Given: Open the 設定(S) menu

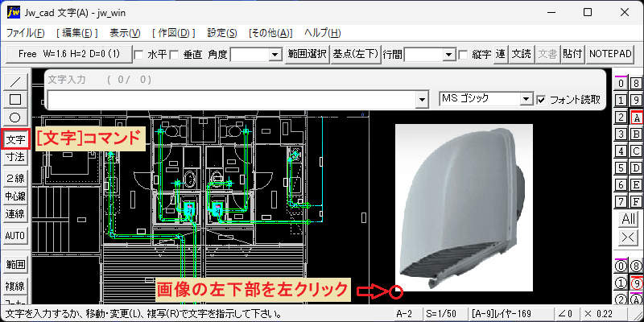Looking at the screenshot, I should 222,33.
